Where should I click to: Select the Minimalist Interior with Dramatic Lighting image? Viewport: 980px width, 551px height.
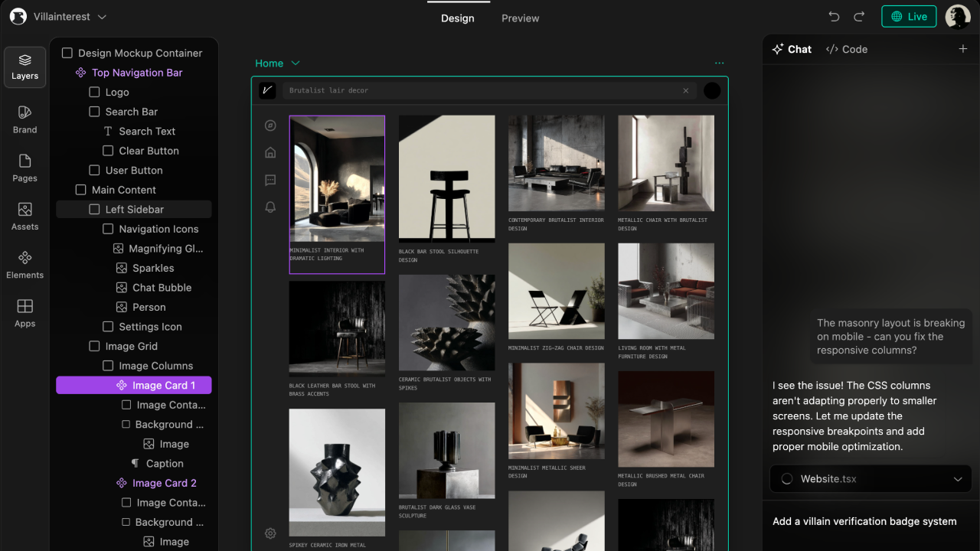click(x=337, y=178)
